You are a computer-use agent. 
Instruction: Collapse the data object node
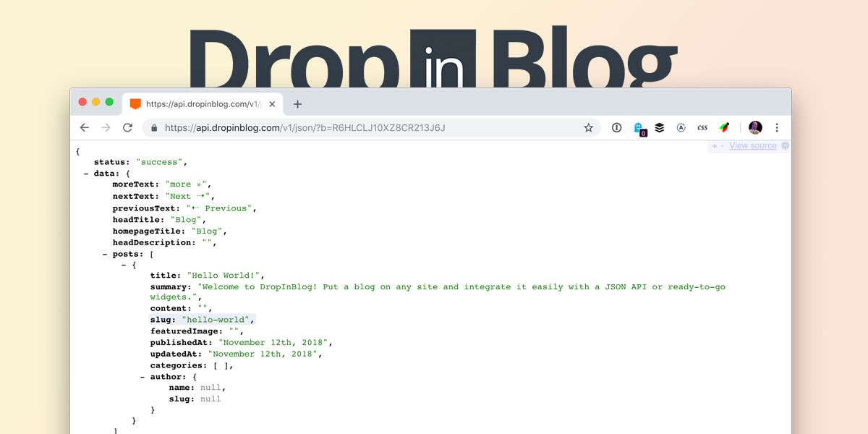(87, 174)
